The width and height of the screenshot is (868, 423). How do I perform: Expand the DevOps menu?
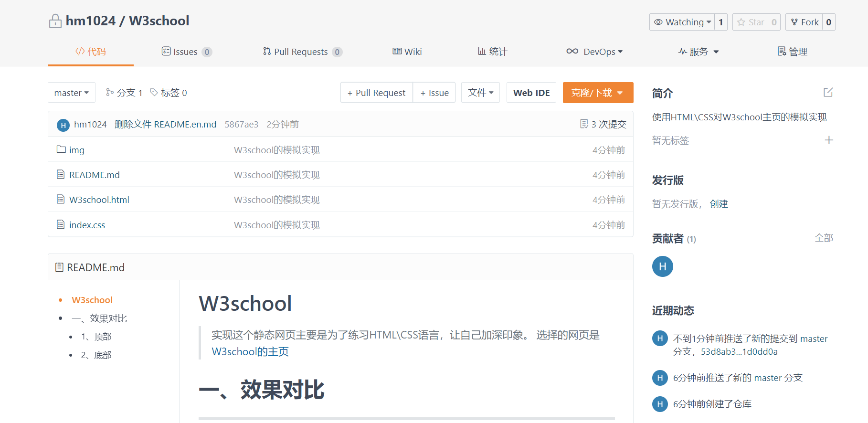click(594, 52)
